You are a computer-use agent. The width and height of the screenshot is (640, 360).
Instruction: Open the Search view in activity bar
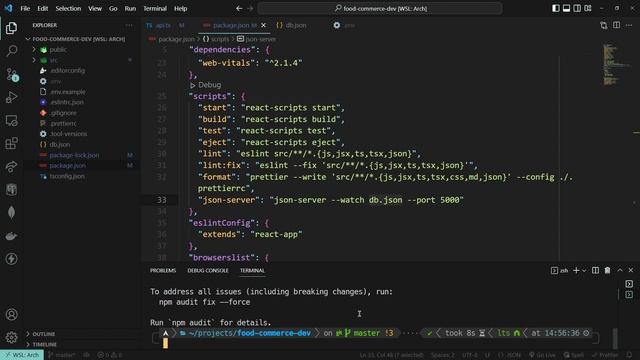[11, 51]
